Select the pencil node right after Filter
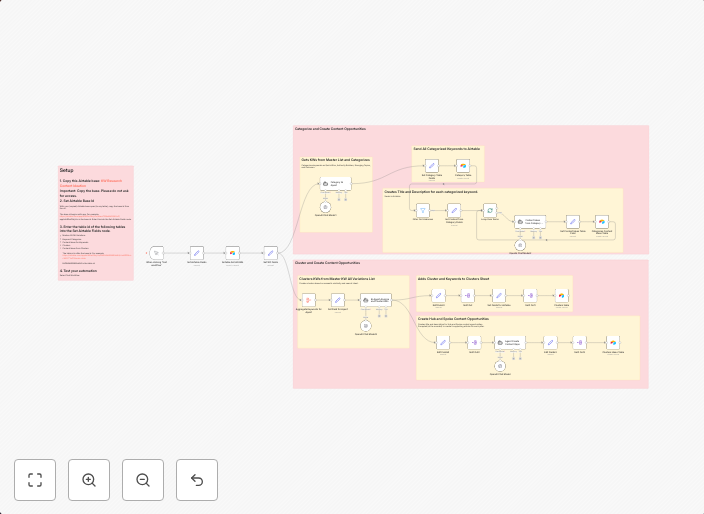 (x=454, y=210)
